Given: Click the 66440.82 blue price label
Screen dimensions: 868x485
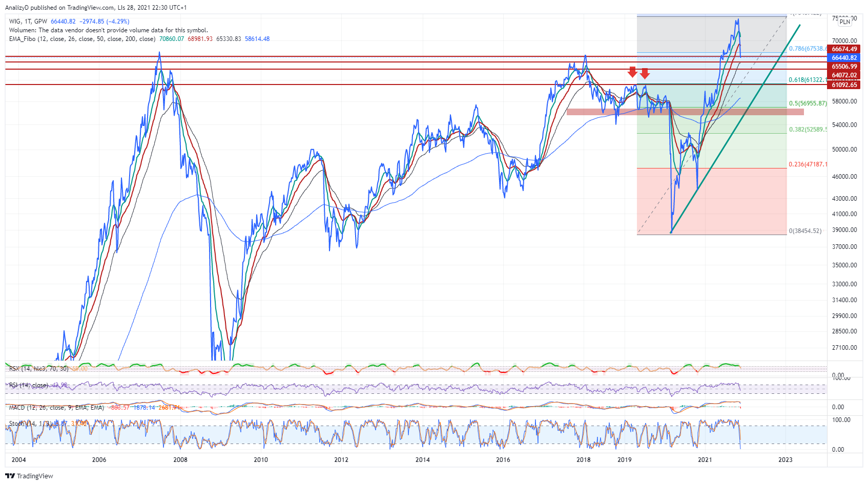Looking at the screenshot, I should pyautogui.click(x=844, y=58).
